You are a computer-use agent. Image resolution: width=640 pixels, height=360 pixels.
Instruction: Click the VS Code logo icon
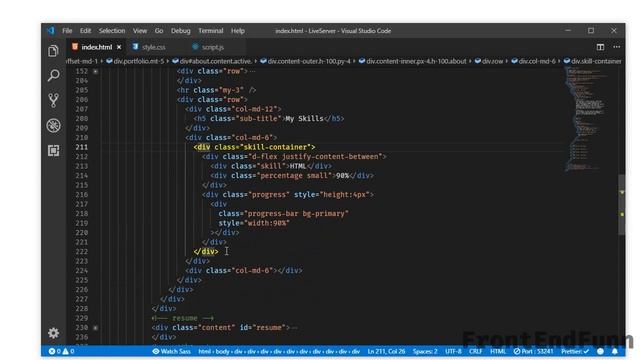pos(51,31)
